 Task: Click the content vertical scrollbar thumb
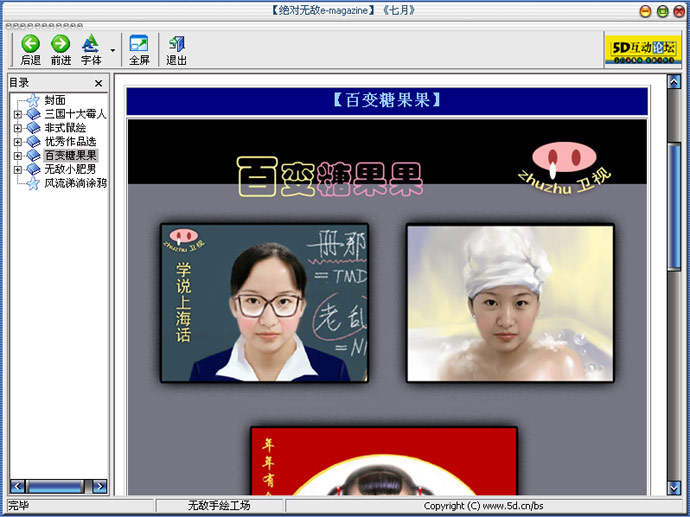tap(674, 206)
